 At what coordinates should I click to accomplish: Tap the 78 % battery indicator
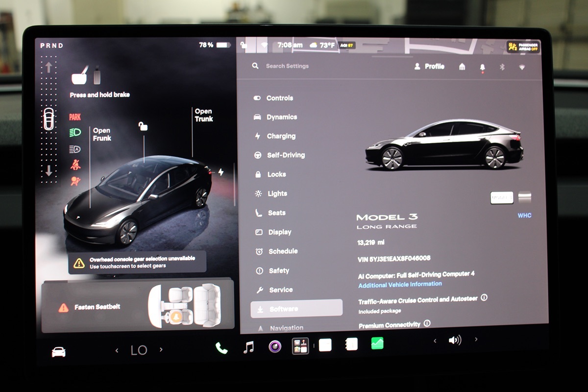(x=215, y=45)
